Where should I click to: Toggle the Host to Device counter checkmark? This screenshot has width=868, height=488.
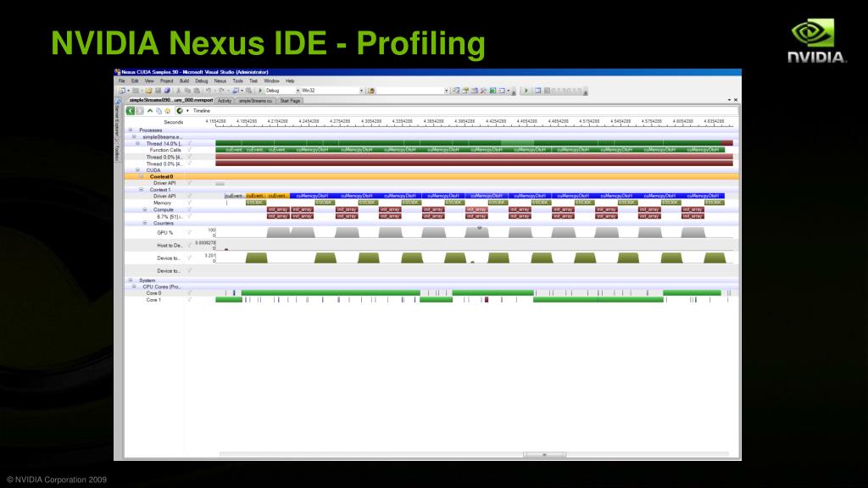coord(189,245)
